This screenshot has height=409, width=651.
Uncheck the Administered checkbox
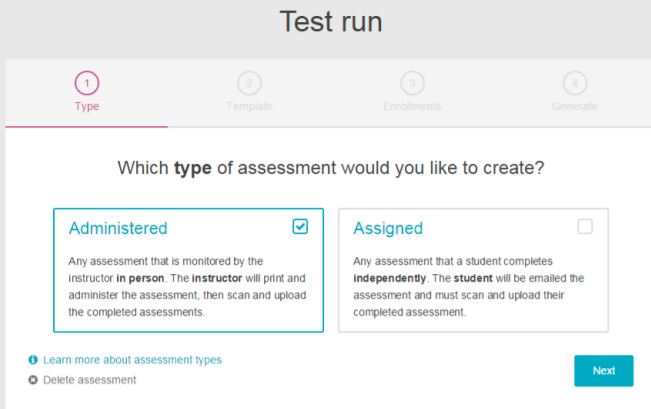click(300, 226)
